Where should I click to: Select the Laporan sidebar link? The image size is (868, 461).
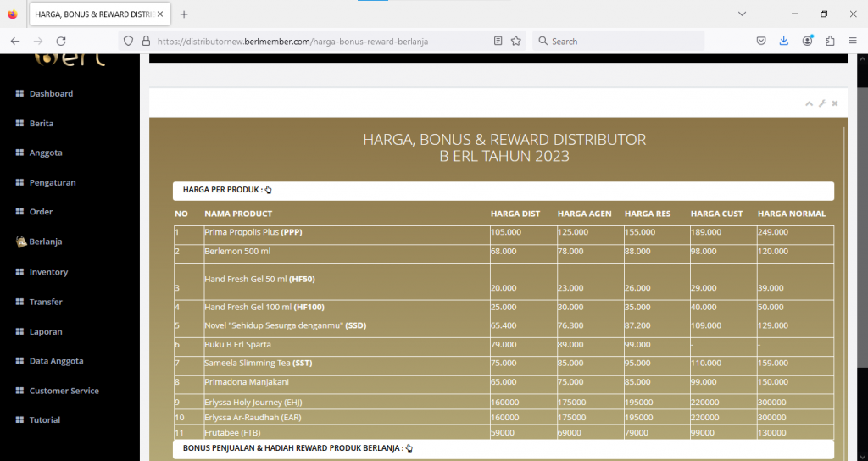click(46, 331)
